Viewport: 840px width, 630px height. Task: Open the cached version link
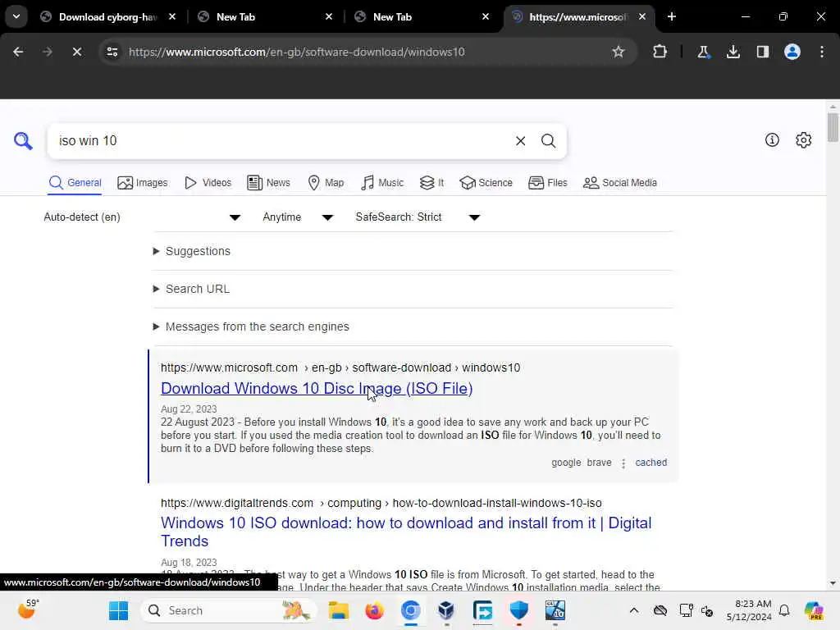pos(651,463)
